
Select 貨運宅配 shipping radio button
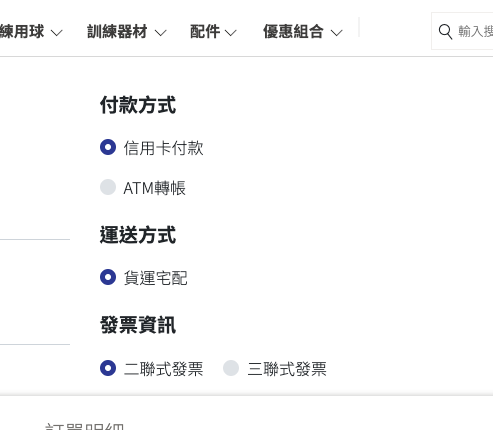108,277
